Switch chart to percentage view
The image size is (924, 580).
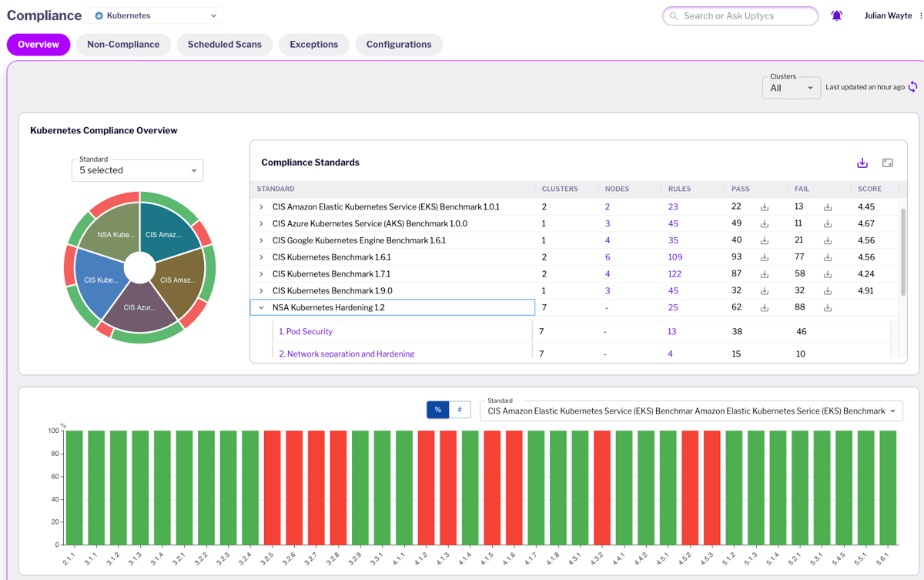click(x=438, y=410)
